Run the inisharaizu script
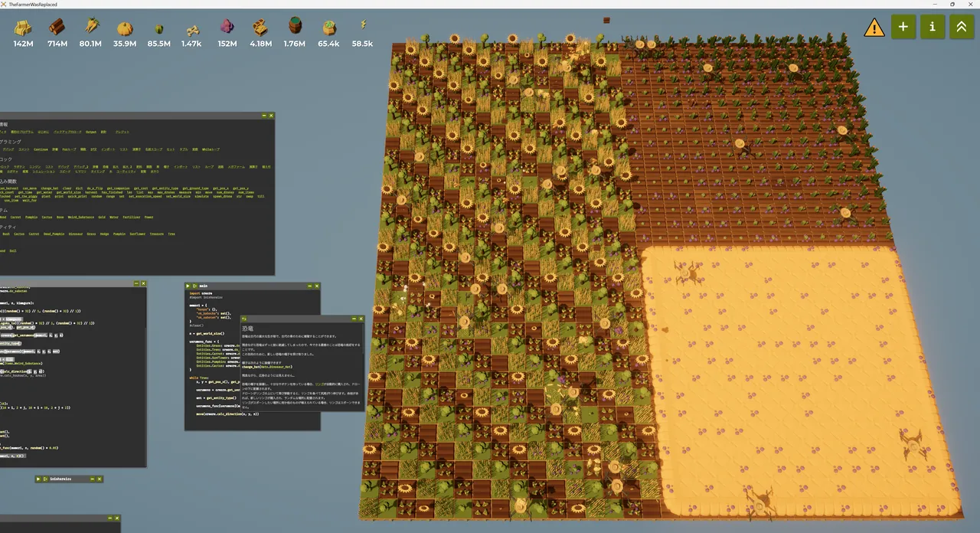Screen dimensions: 980x533 coord(39,479)
